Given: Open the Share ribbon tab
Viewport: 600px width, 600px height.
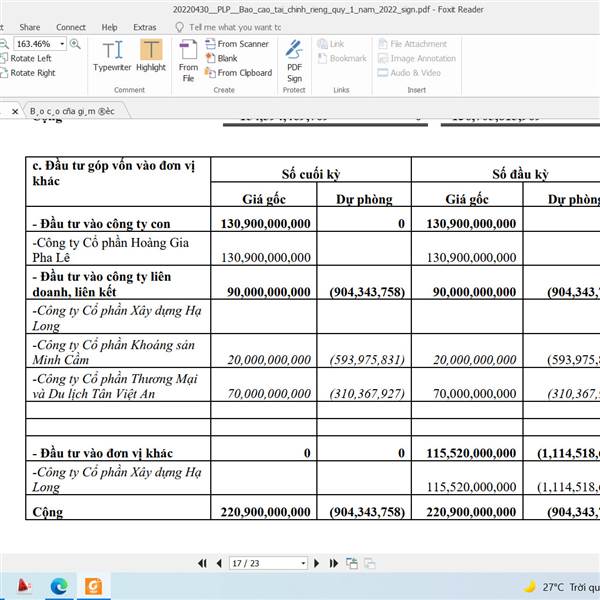Looking at the screenshot, I should (30, 27).
